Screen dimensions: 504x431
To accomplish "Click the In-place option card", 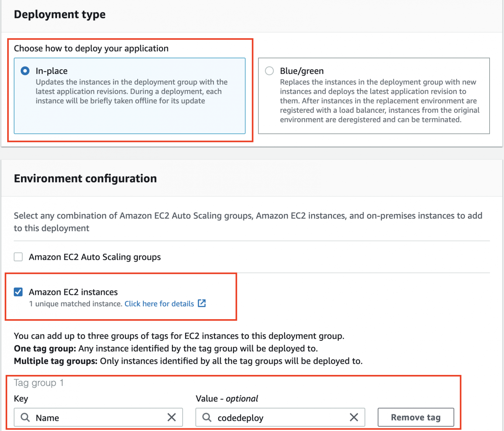I will coord(130,96).
